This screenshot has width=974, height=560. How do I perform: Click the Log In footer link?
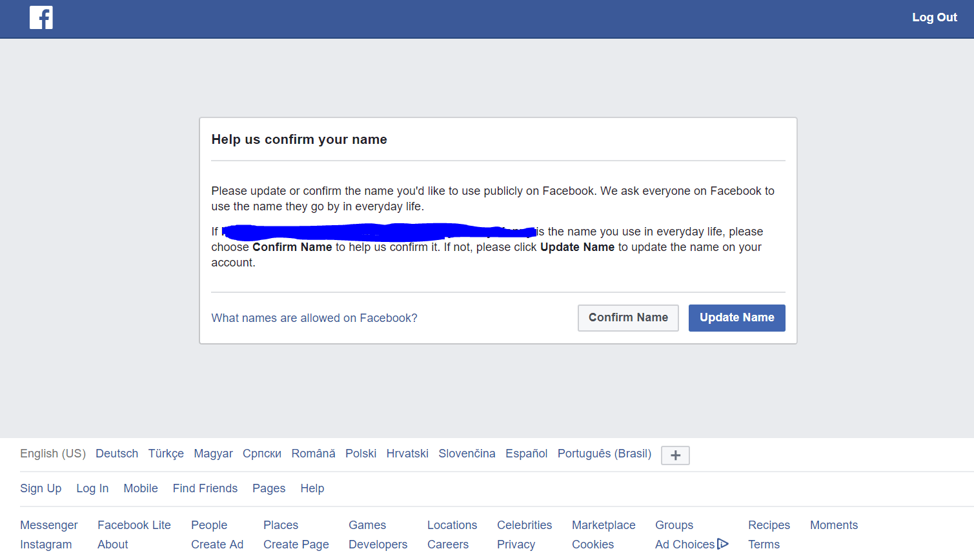pos(92,488)
